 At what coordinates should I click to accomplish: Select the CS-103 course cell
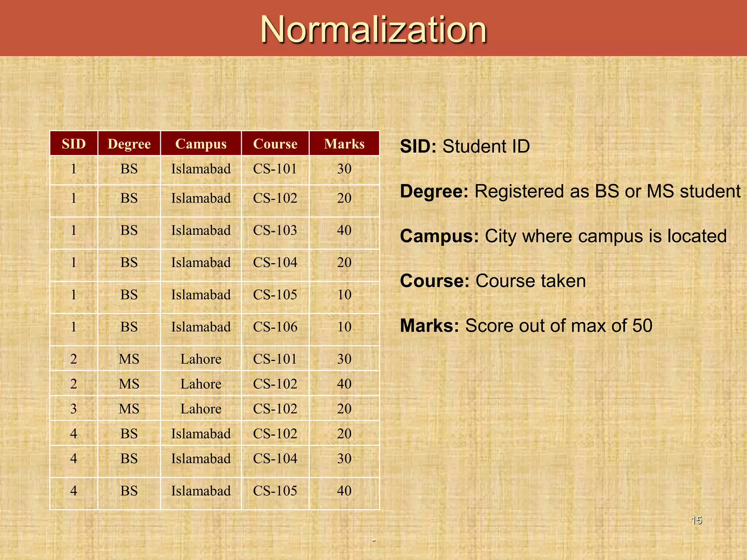point(275,230)
